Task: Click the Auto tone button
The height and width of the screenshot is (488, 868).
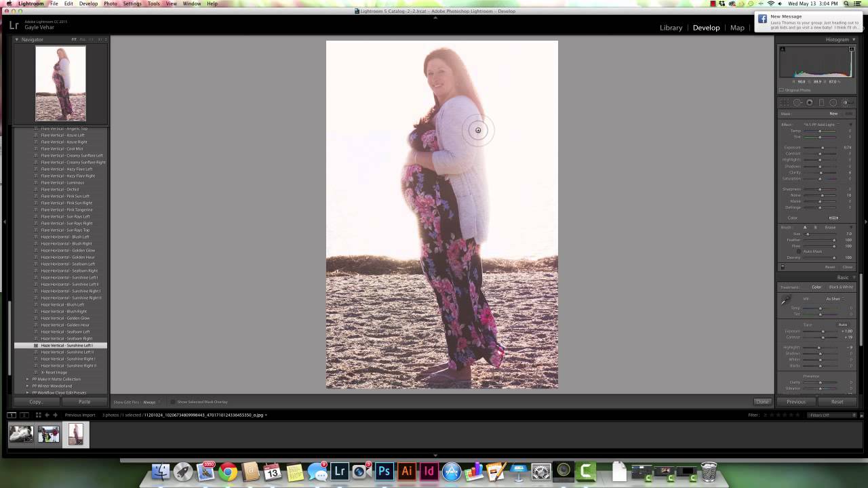Action: click(843, 325)
